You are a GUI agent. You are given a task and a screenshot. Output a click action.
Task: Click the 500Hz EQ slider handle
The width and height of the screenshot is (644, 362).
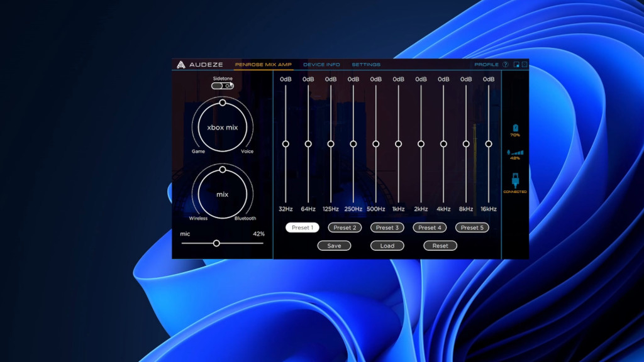pyautogui.click(x=376, y=144)
